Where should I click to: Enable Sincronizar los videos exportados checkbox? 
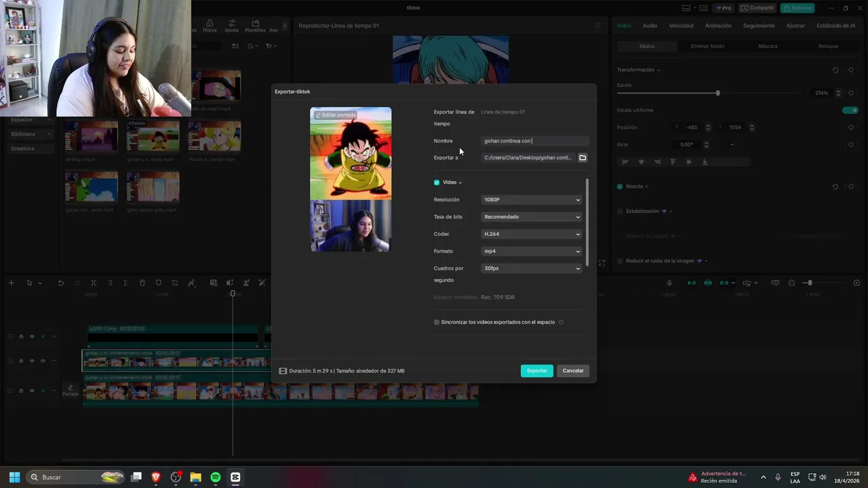tap(437, 323)
